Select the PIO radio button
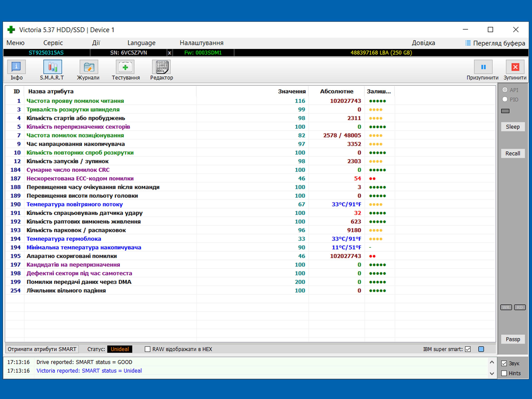The height and width of the screenshot is (399, 532). (505, 99)
